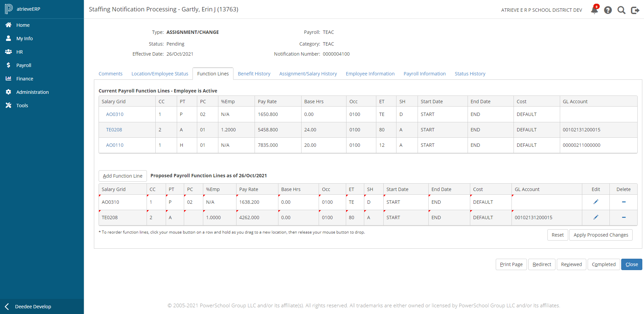Edit the TE0208 proposed function line
The width and height of the screenshot is (644, 314).
click(596, 217)
